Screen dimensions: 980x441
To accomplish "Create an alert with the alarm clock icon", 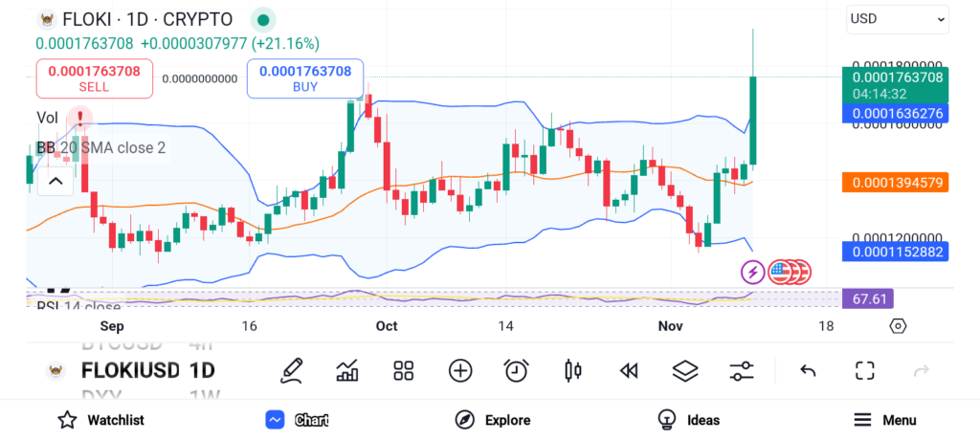I will [x=517, y=370].
